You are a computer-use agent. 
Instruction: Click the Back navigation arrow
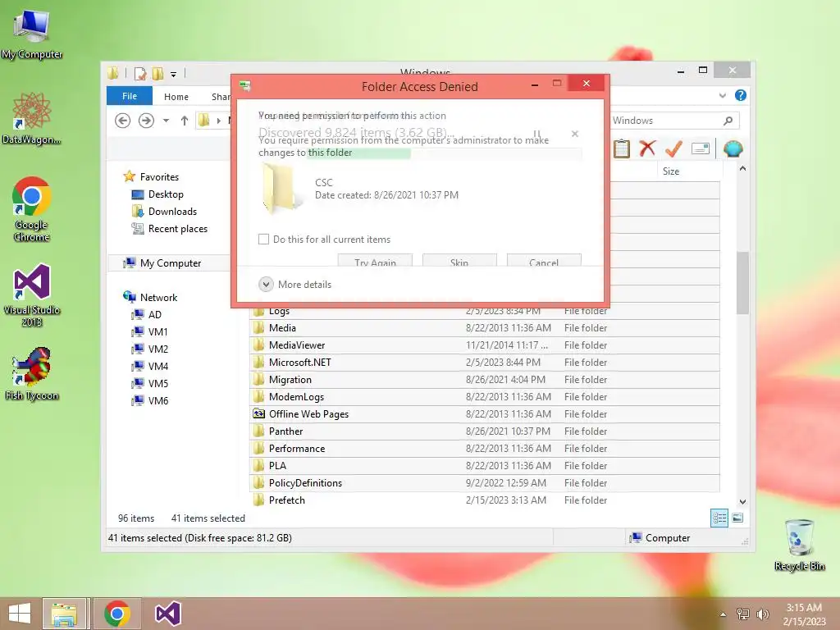(123, 121)
